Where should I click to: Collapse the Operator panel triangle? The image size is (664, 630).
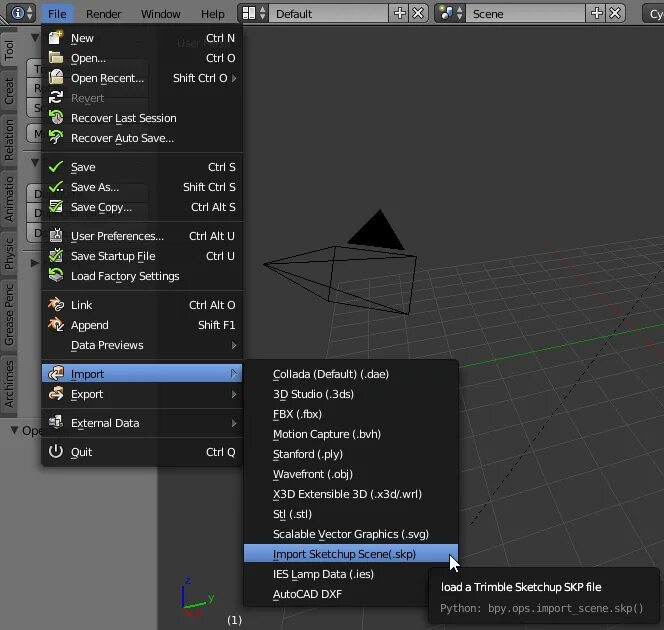[x=14, y=431]
